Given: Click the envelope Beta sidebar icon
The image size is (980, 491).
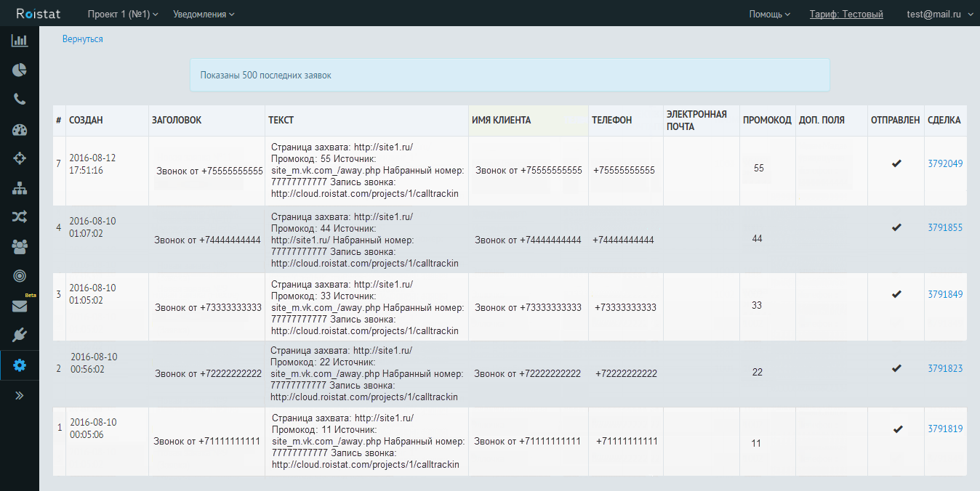Looking at the screenshot, I should 20,306.
